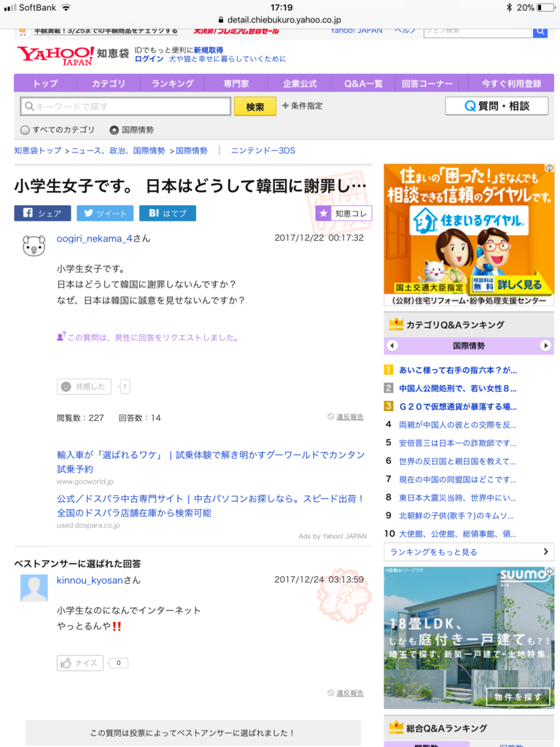The image size is (560, 747).
Task: Open the ニンテンドー3DS link
Action: click(x=262, y=150)
